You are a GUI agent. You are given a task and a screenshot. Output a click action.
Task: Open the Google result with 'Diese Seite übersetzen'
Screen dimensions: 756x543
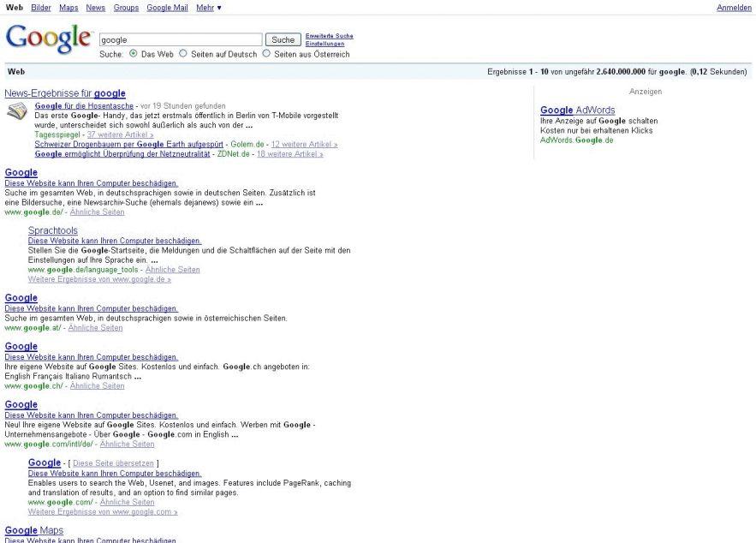coord(45,462)
